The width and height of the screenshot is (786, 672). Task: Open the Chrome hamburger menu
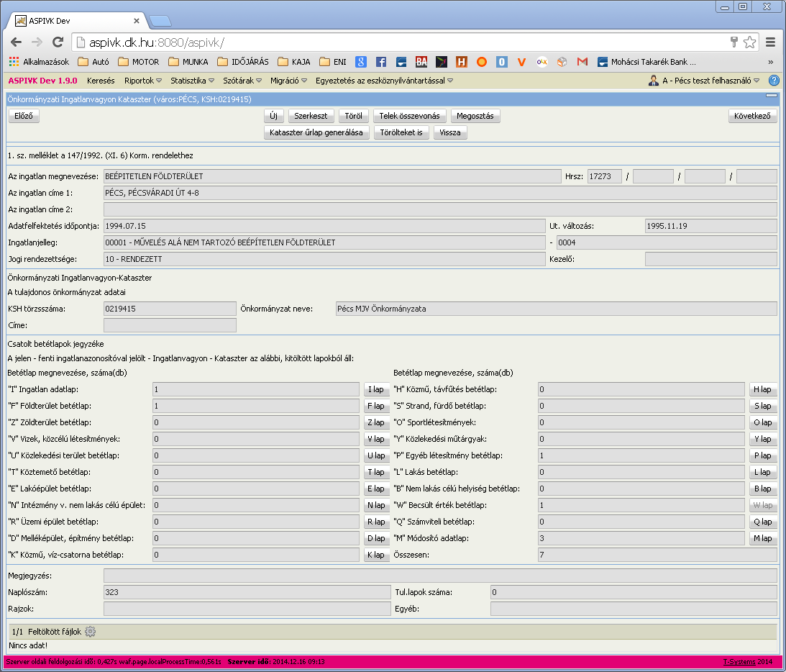point(770,42)
